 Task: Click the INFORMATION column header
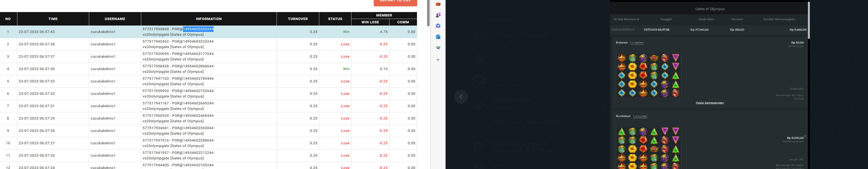[209, 19]
